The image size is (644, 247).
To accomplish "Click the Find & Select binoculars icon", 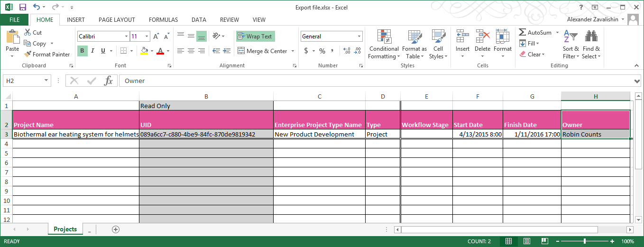I will [591, 37].
